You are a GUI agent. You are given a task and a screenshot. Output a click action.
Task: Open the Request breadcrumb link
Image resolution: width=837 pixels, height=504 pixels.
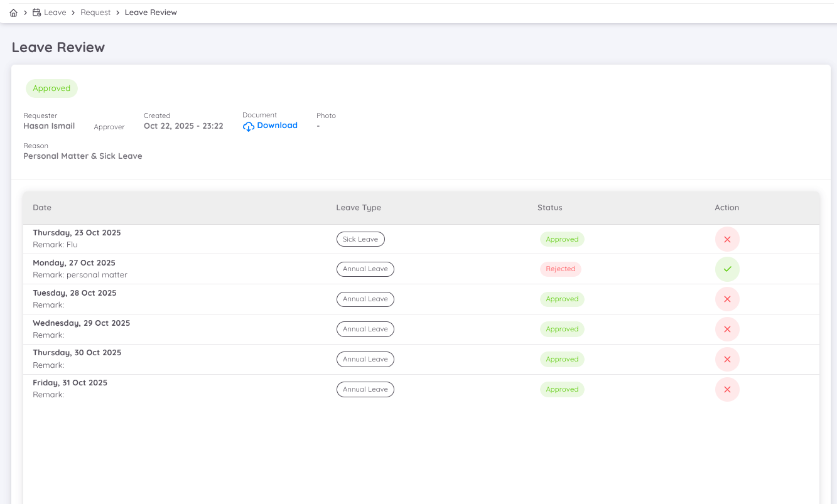95,13
